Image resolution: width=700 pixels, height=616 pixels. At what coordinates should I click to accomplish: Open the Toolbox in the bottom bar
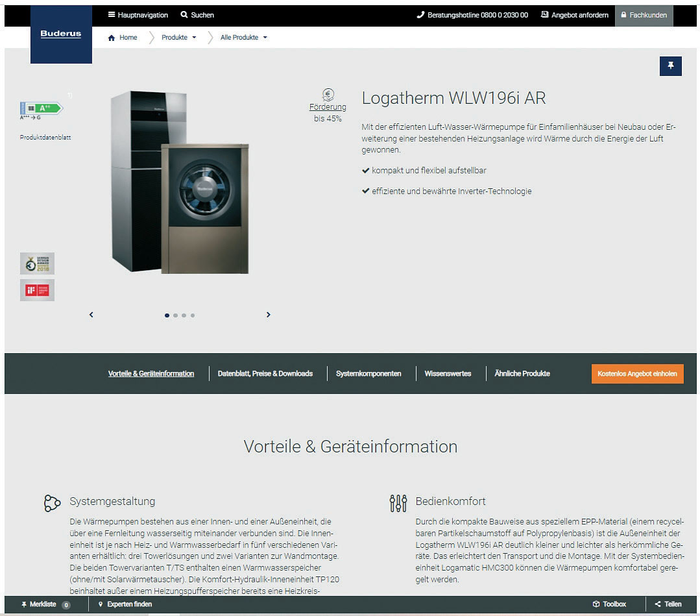coord(609,604)
